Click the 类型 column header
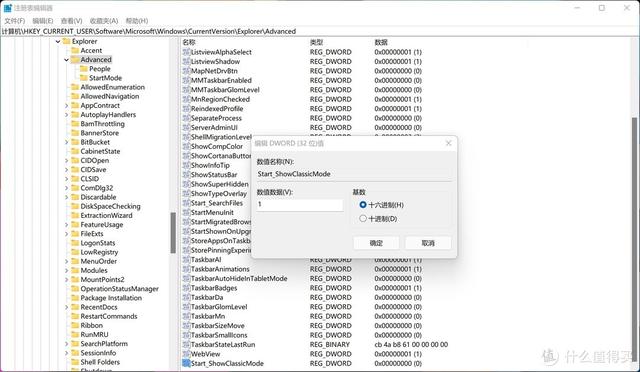The height and width of the screenshot is (372, 640). tap(316, 42)
